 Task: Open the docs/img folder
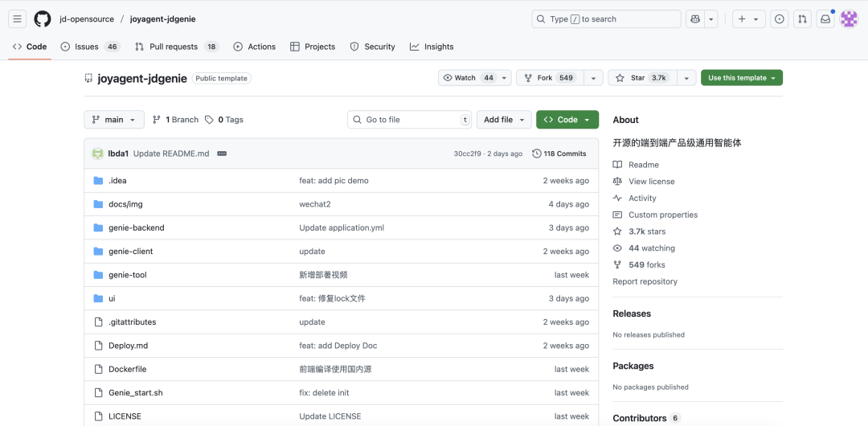tap(125, 204)
